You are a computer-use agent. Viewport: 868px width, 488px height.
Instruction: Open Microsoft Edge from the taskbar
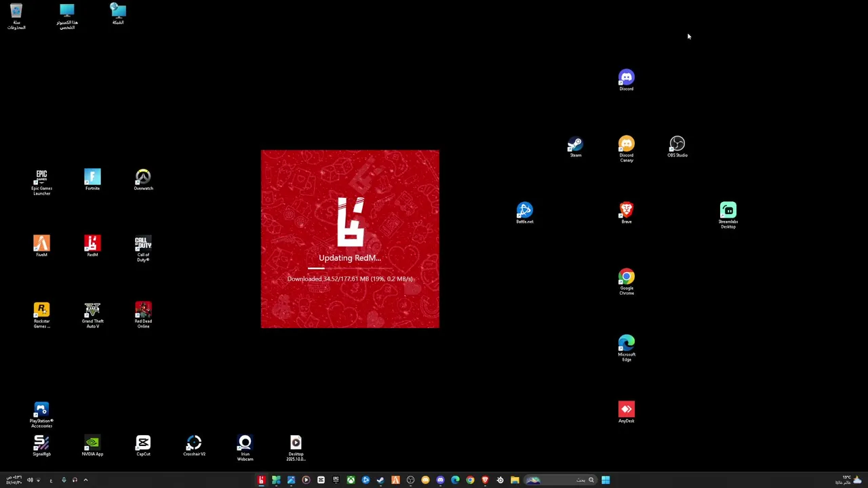[455, 480]
